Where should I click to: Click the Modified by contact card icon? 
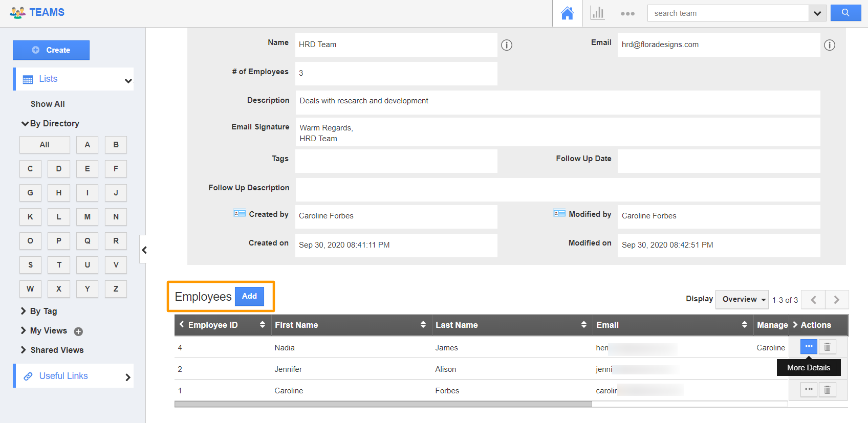(559, 213)
